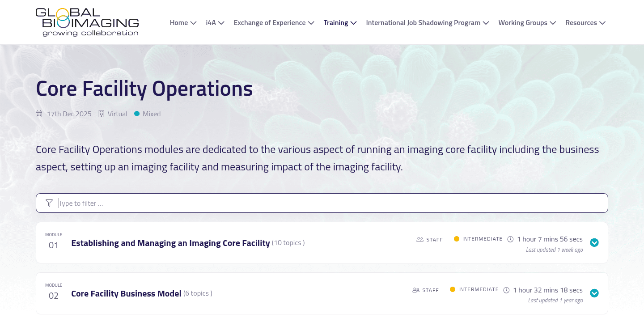The height and width of the screenshot is (322, 644).
Task: Click the clock icon next to Module 02 duration
Action: click(x=506, y=290)
